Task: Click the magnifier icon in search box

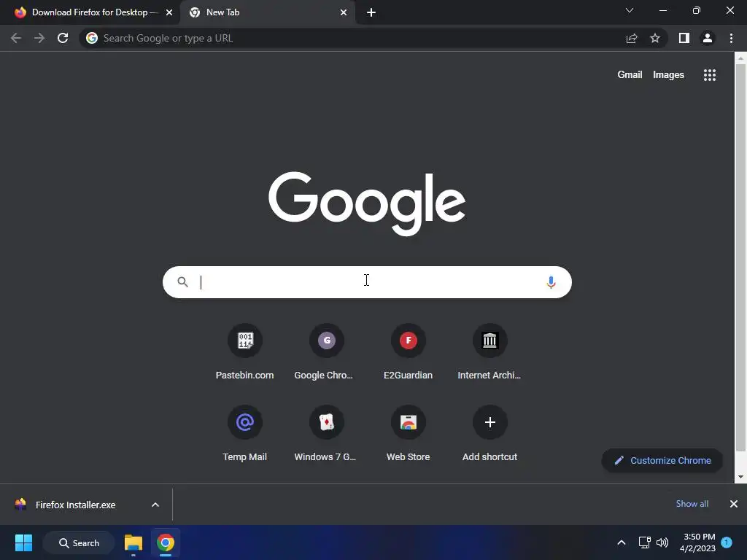Action: click(182, 282)
